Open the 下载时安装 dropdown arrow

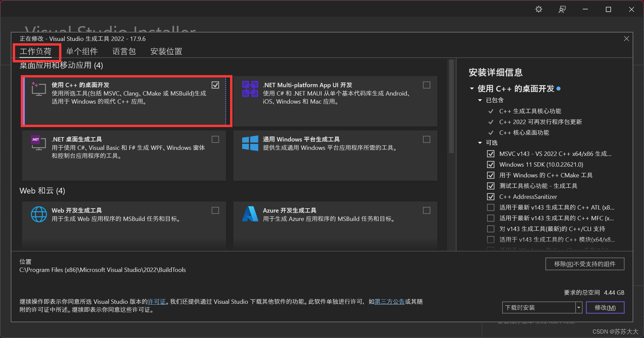[x=579, y=307]
